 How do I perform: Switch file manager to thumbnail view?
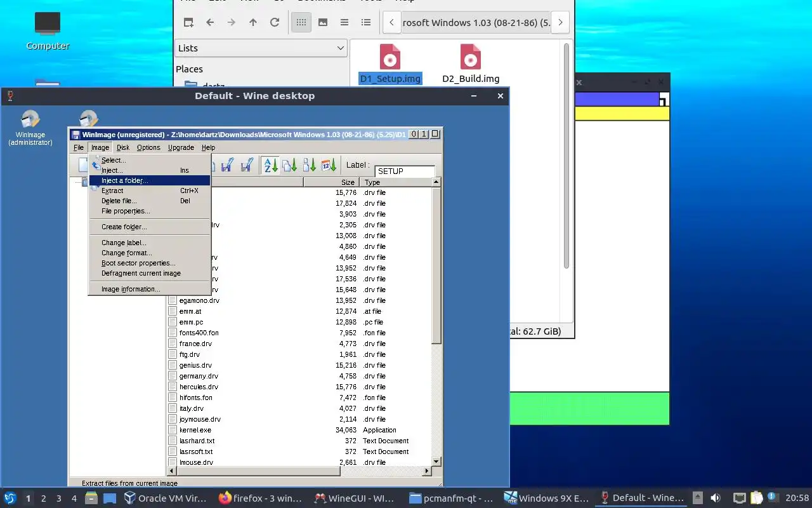323,22
